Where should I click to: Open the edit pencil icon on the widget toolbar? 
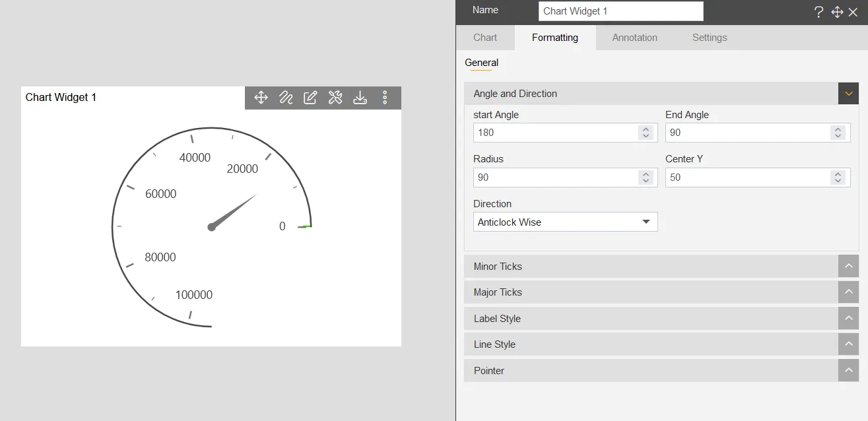click(310, 97)
